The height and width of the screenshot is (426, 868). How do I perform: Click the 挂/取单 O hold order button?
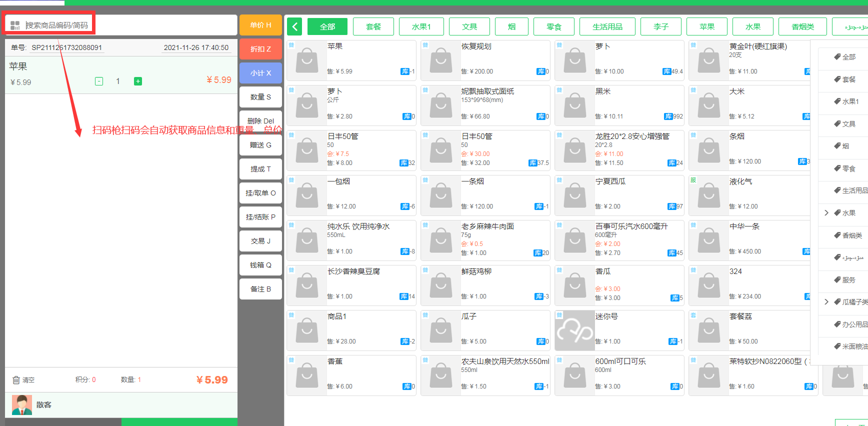260,193
